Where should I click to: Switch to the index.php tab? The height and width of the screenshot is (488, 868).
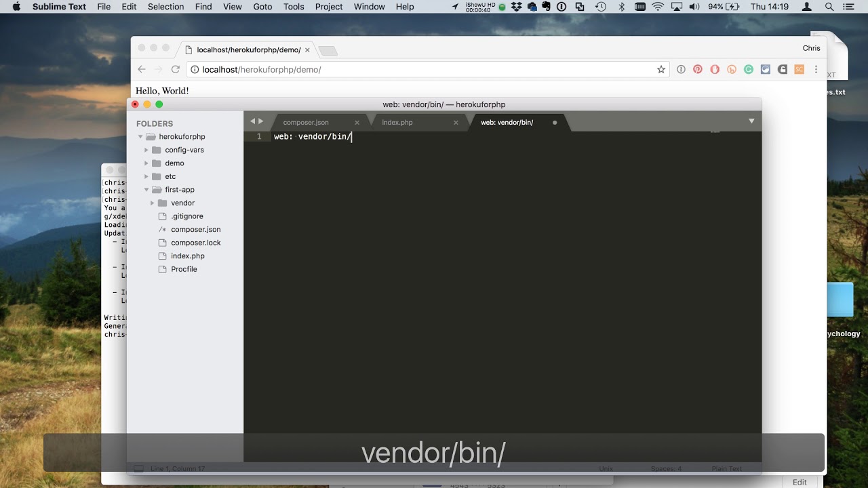[397, 123]
